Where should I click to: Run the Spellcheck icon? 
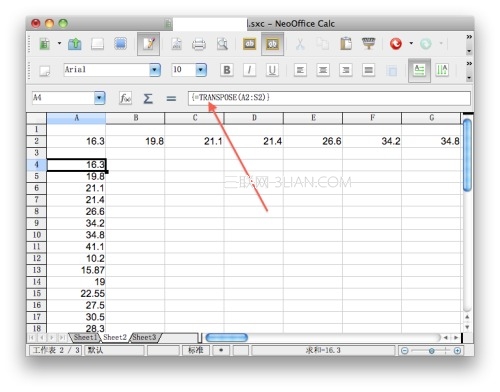[x=249, y=44]
